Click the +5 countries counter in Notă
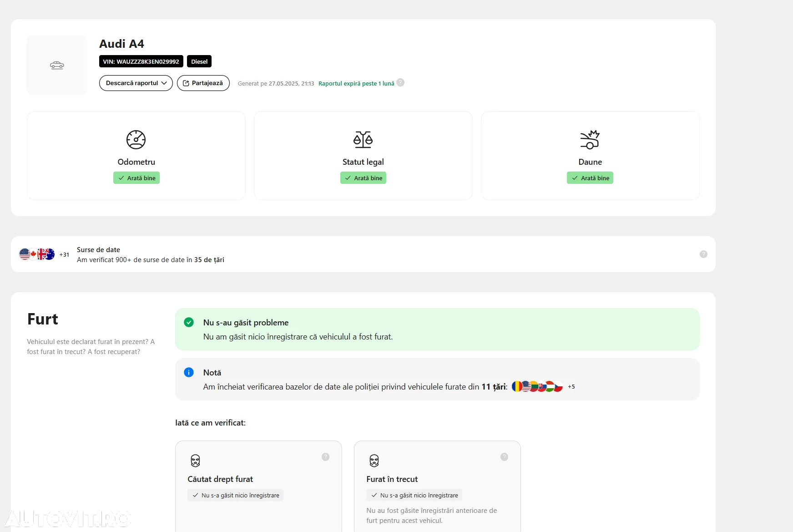793x532 pixels. pyautogui.click(x=571, y=387)
